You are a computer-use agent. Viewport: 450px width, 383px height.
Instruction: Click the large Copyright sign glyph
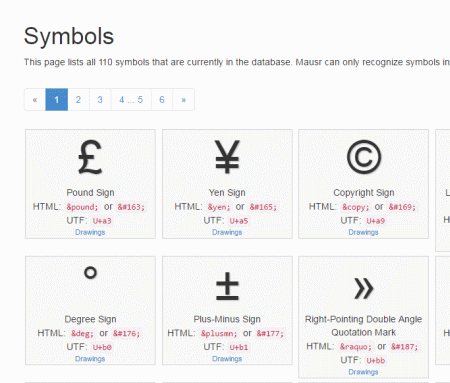[364, 157]
